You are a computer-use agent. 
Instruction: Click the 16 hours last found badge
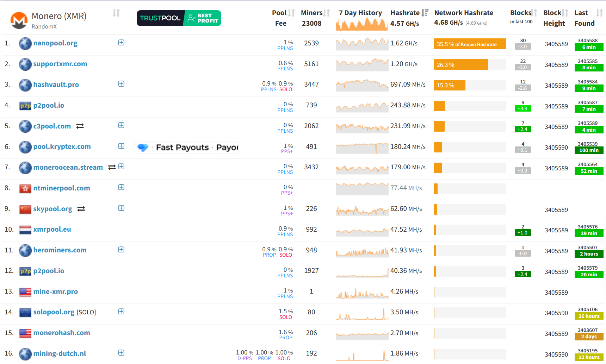589,316
